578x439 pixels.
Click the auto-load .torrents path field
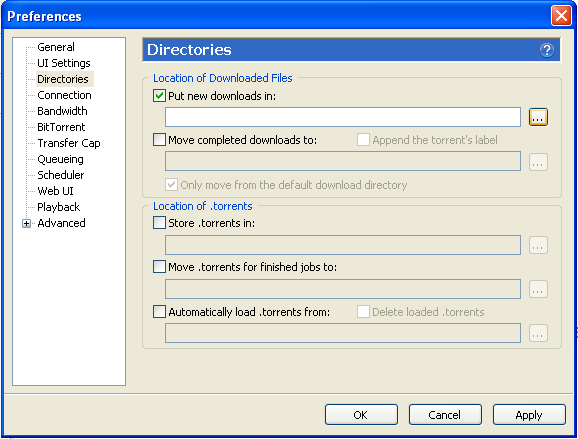coord(343,333)
